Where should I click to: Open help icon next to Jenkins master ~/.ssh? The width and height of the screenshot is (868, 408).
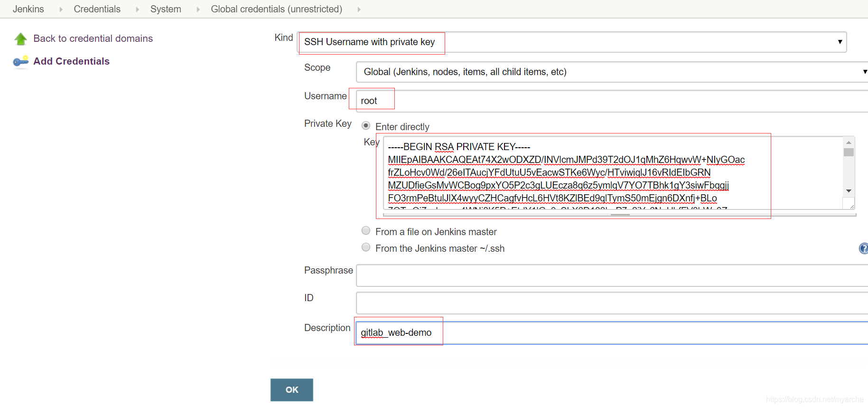click(864, 248)
